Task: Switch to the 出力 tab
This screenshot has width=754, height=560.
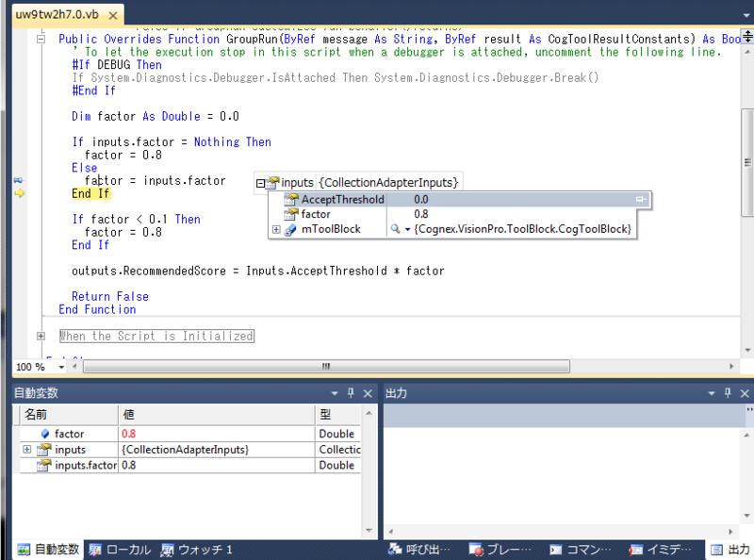Action: click(x=729, y=550)
